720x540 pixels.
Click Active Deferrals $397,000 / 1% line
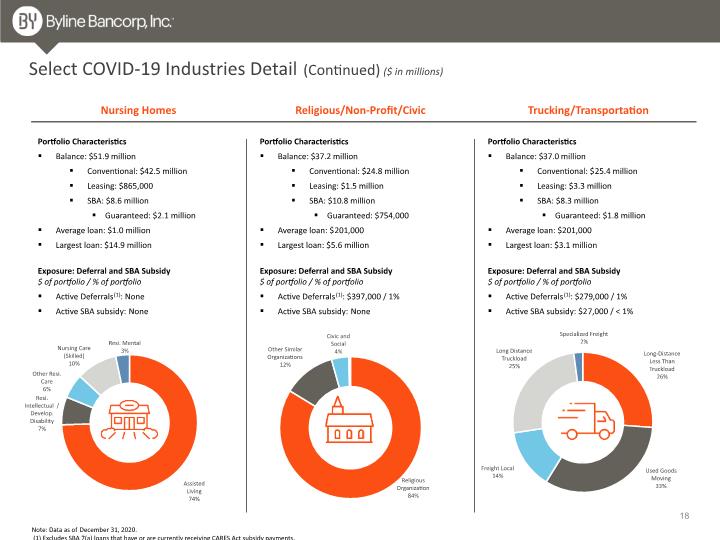(338, 297)
